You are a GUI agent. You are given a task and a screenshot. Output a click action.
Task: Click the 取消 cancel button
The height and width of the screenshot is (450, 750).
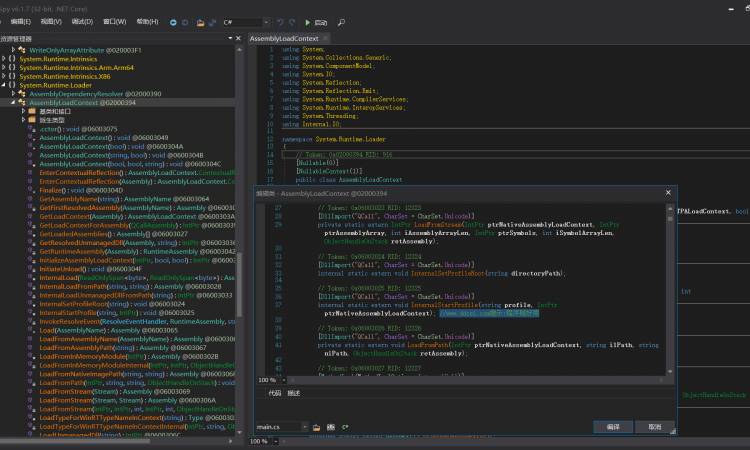[654, 427]
